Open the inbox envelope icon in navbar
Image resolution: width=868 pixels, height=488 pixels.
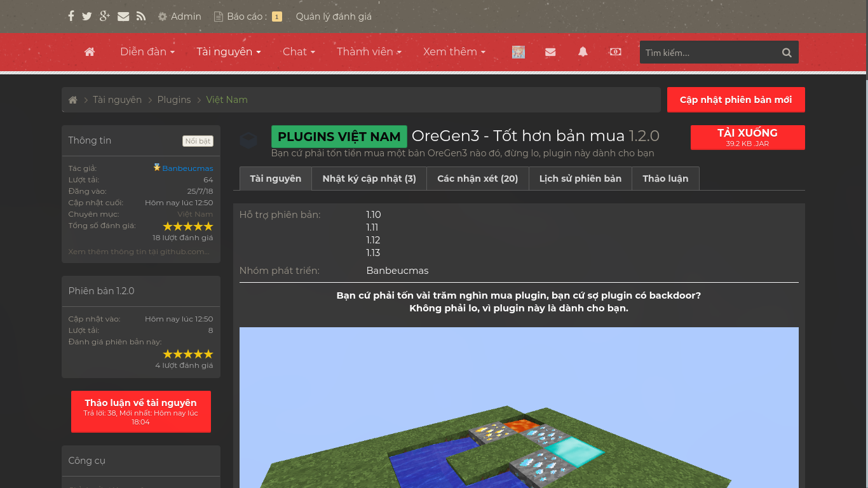point(550,52)
